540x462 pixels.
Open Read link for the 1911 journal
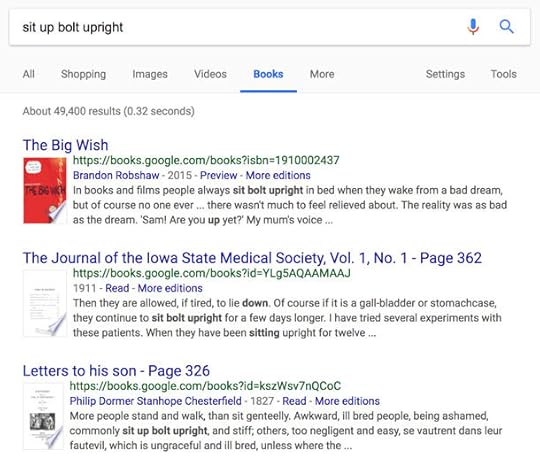tap(117, 288)
